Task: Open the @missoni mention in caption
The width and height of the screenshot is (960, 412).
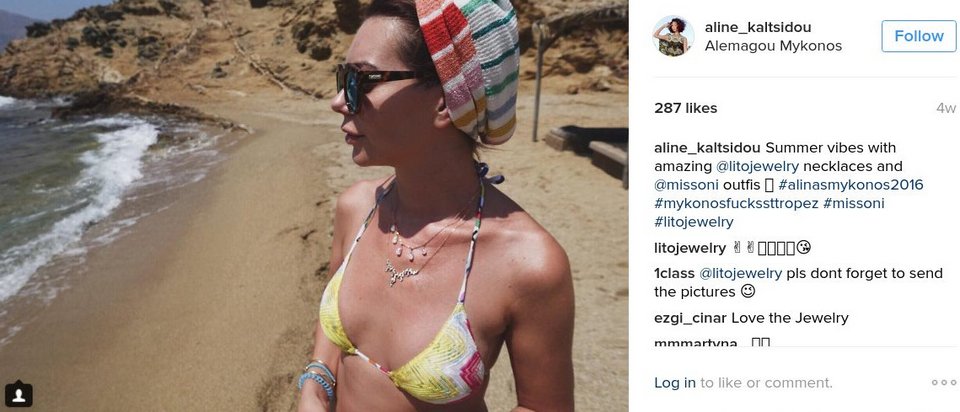Action: pyautogui.click(x=686, y=185)
